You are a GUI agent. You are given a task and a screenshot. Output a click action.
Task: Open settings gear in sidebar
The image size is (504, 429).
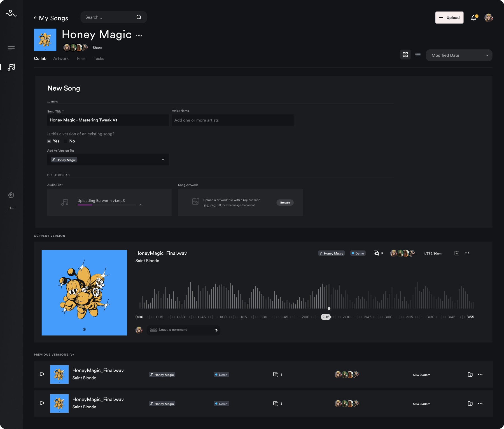click(11, 195)
